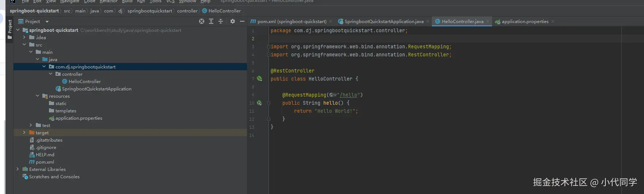Expand the target folder

24,133
